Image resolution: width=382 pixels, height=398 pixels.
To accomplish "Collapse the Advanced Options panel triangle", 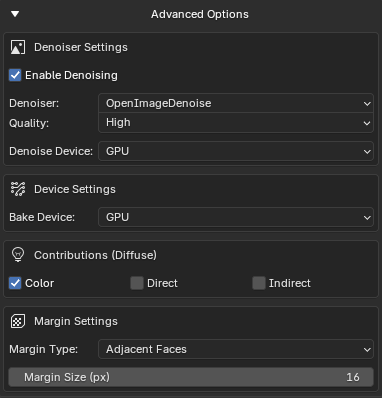I will coord(15,14).
